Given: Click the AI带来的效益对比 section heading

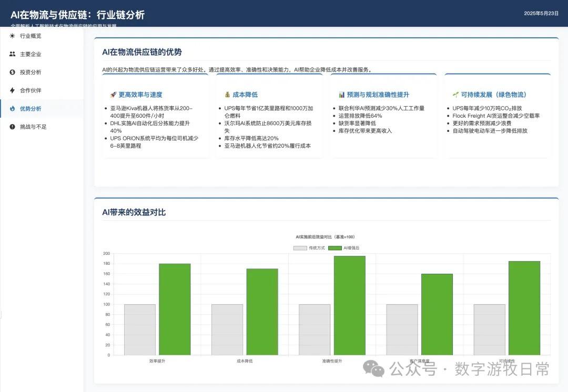Looking at the screenshot, I should point(134,212).
